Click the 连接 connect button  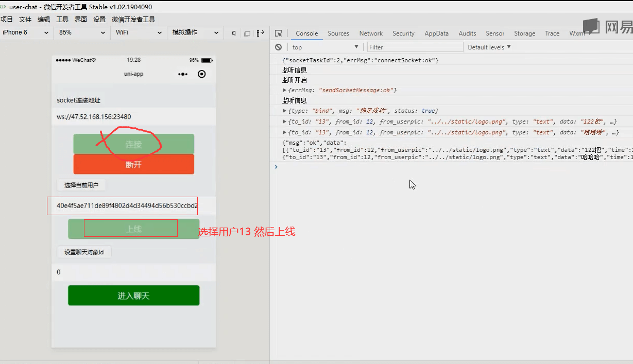coord(133,144)
